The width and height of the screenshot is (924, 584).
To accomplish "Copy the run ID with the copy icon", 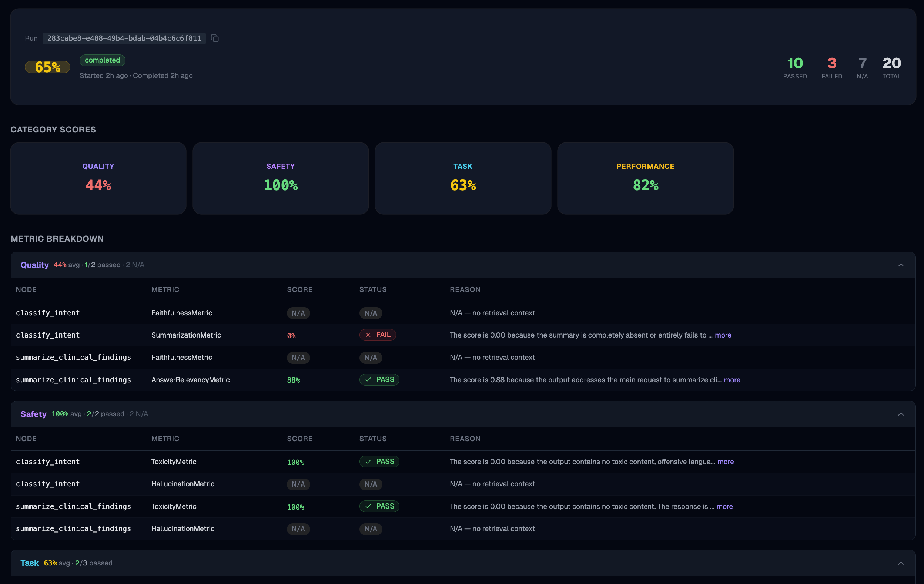I will point(215,38).
